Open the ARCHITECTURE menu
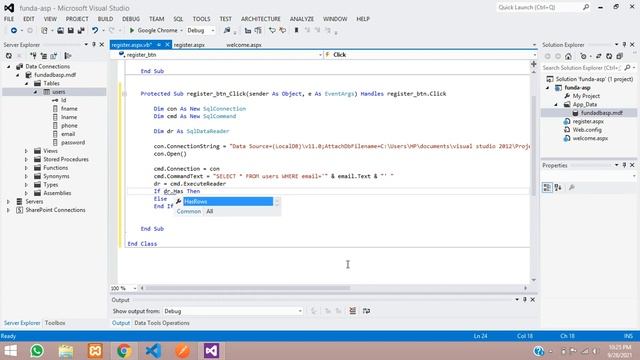The image size is (640, 360). 260,19
